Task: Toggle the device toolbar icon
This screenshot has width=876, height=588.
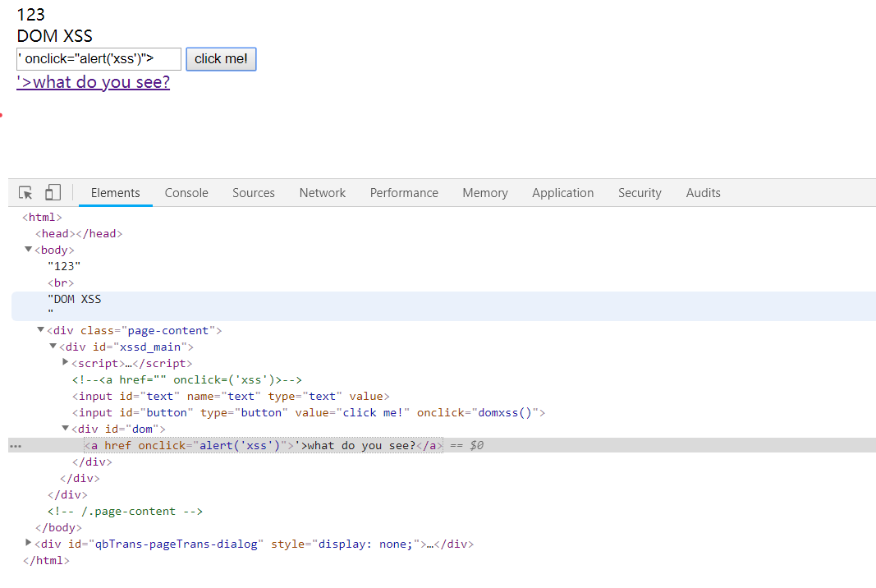Action: [53, 193]
